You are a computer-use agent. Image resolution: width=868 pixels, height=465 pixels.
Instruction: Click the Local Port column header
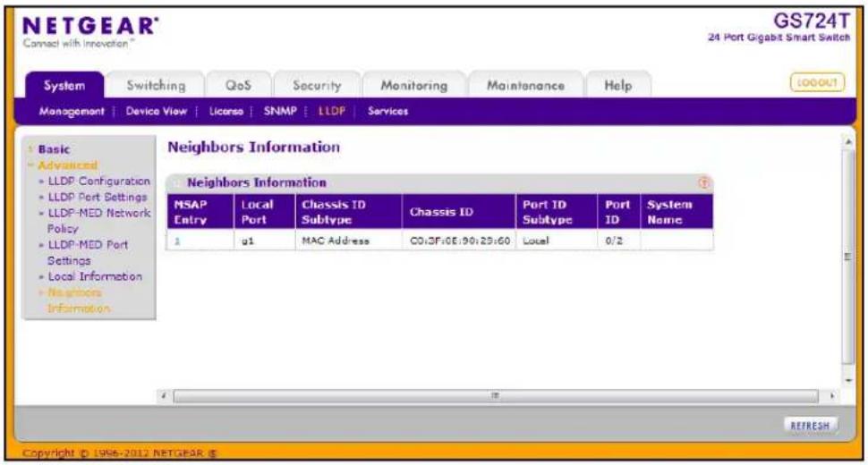[x=265, y=212]
